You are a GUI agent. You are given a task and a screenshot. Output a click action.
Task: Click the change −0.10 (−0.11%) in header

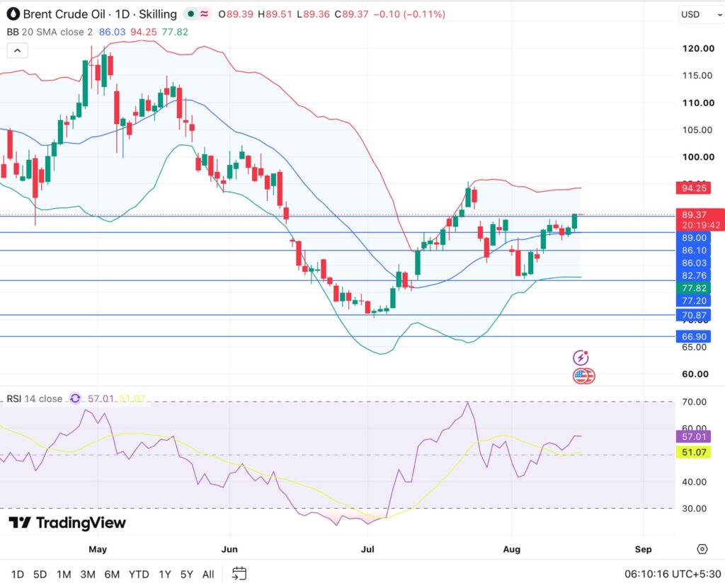point(409,14)
